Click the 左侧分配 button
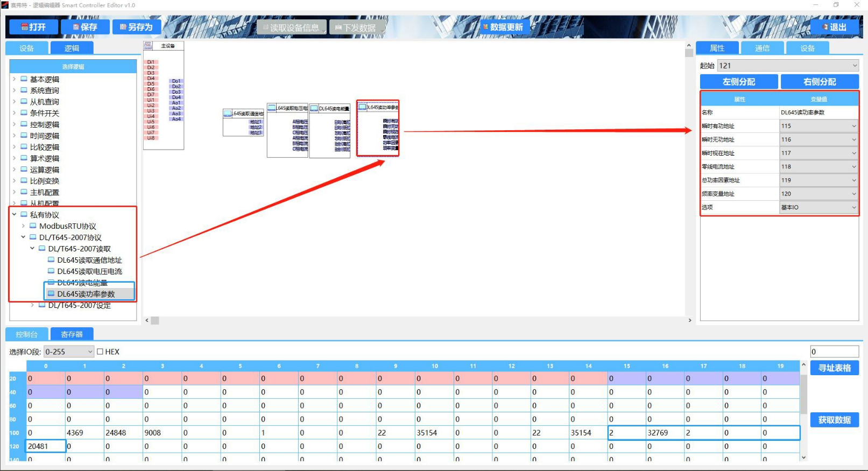This screenshot has width=868, height=471. [x=738, y=82]
